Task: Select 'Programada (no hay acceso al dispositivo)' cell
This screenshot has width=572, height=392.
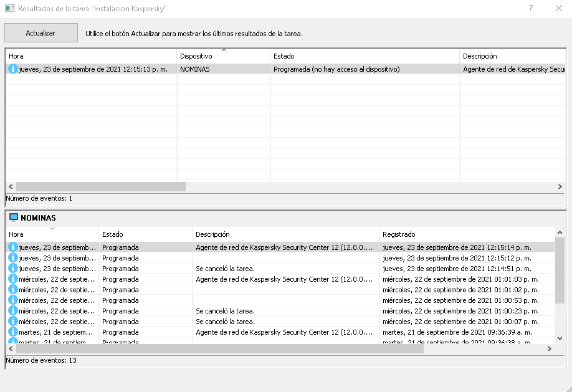Action: click(365, 69)
